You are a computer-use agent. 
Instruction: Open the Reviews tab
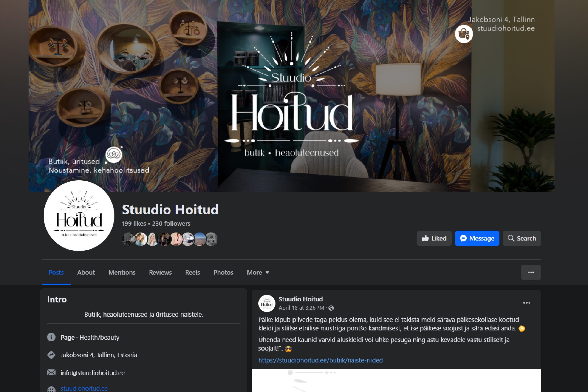(x=160, y=272)
